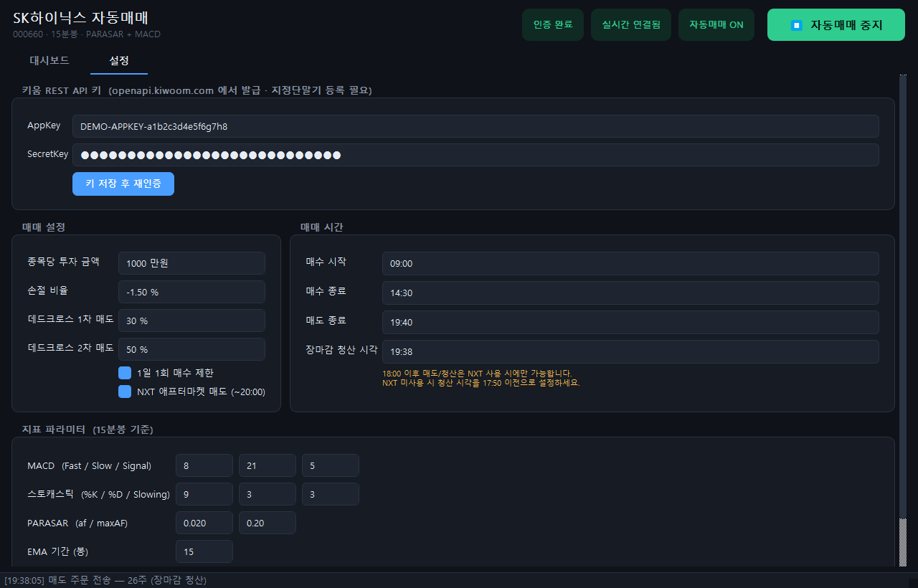Click the 스토캐스틱 %K value field
This screenshot has height=588, width=918.
(x=204, y=494)
